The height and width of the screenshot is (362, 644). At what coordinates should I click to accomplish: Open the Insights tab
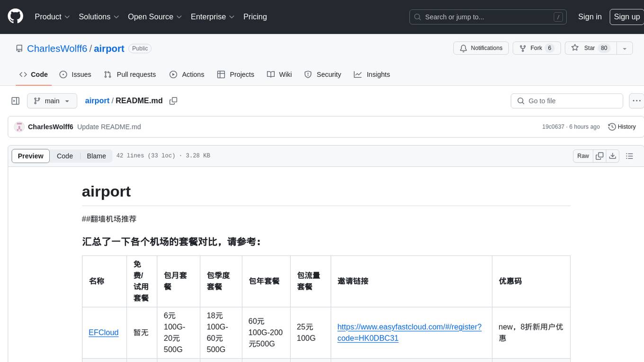[x=372, y=74]
